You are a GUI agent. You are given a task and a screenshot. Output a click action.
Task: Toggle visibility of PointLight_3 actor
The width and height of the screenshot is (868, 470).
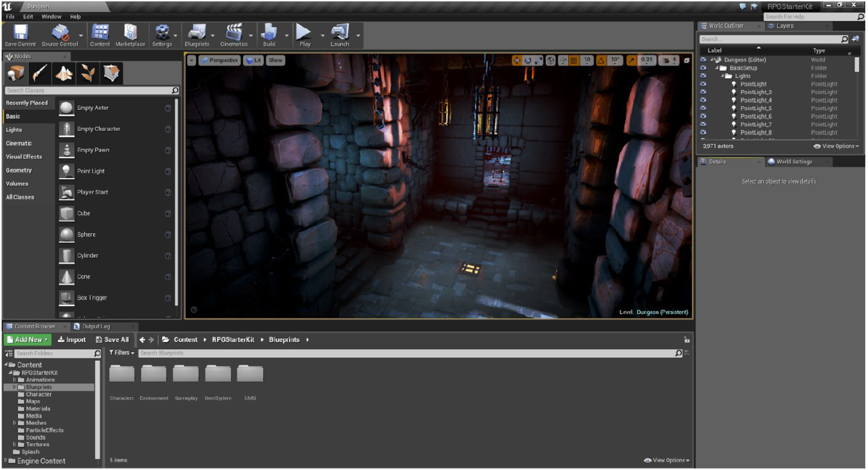(x=703, y=92)
